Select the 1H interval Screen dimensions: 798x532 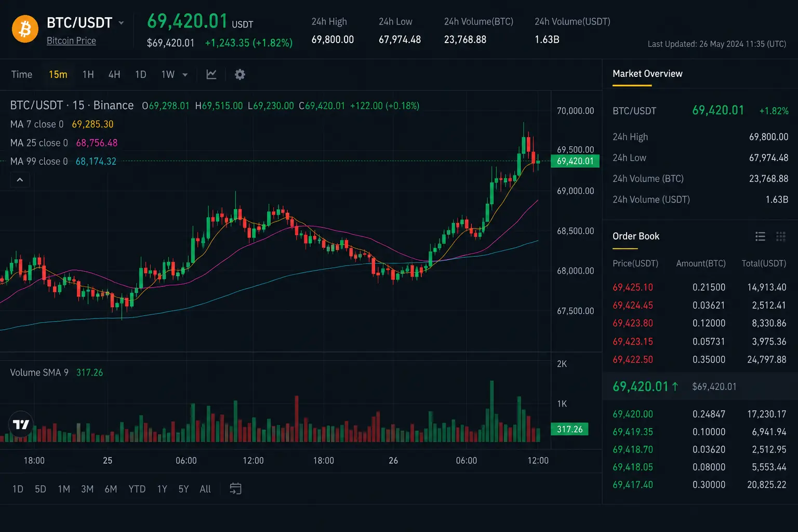(88, 74)
